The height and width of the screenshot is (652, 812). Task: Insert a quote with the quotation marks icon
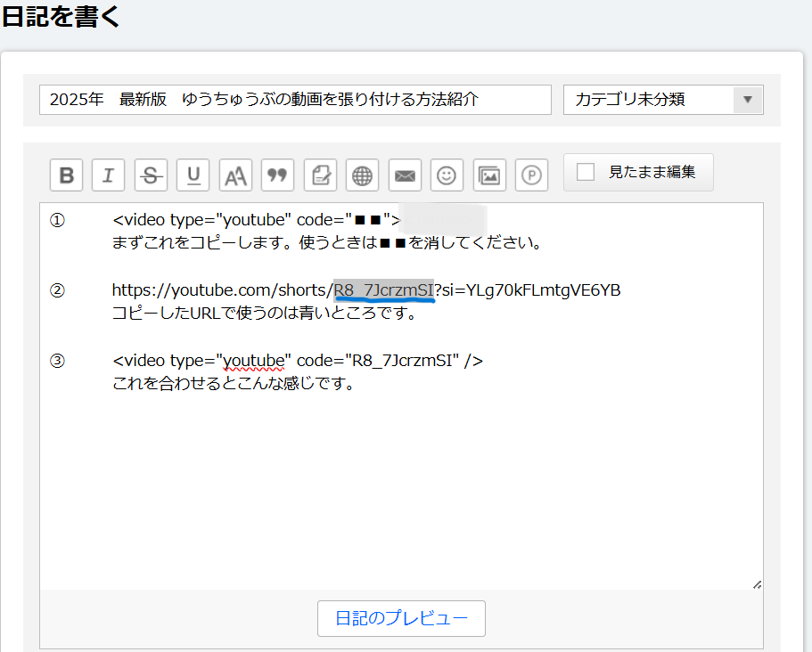point(277,175)
